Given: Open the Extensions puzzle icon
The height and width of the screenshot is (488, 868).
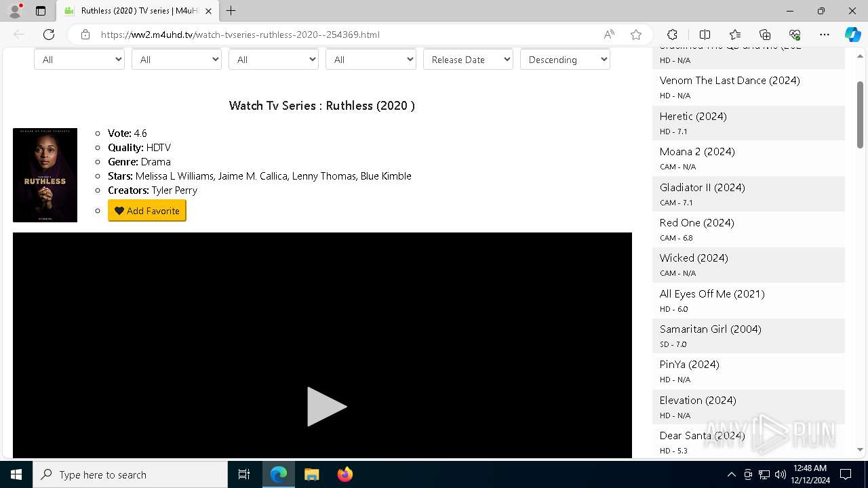Looking at the screenshot, I should pos(672,35).
